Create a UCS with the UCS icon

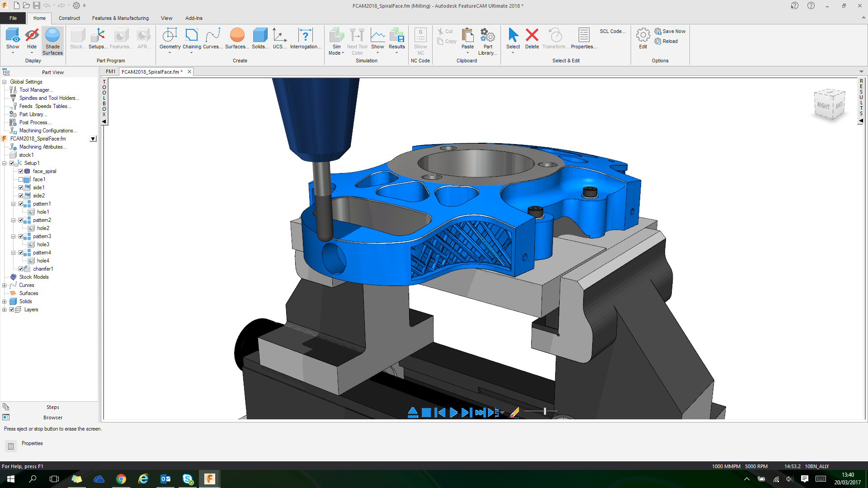279,39
